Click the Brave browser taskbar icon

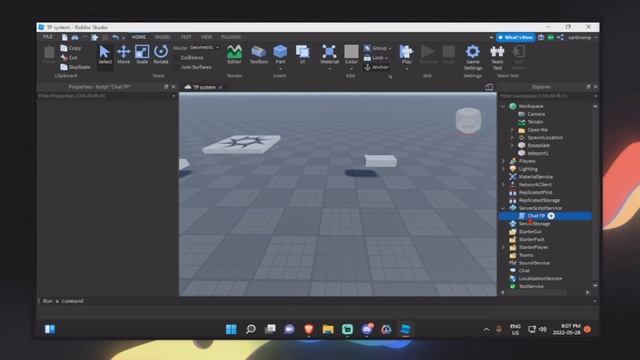click(309, 329)
